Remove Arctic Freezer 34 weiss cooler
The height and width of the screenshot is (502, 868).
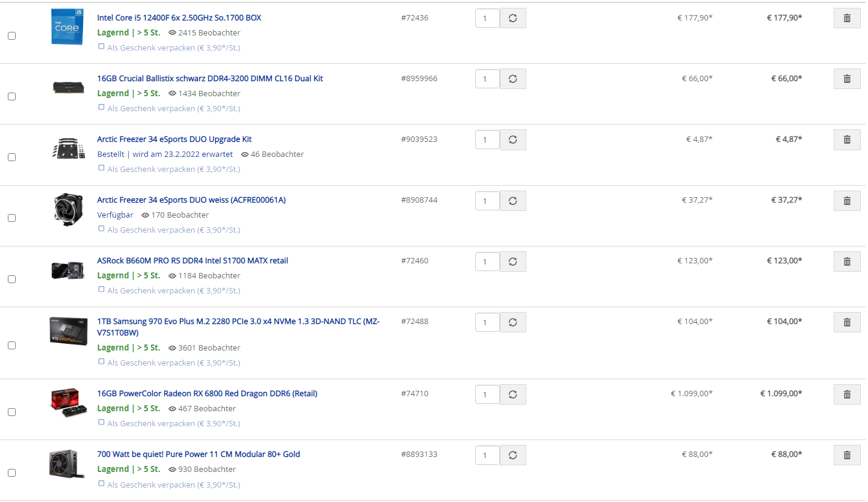(x=847, y=200)
